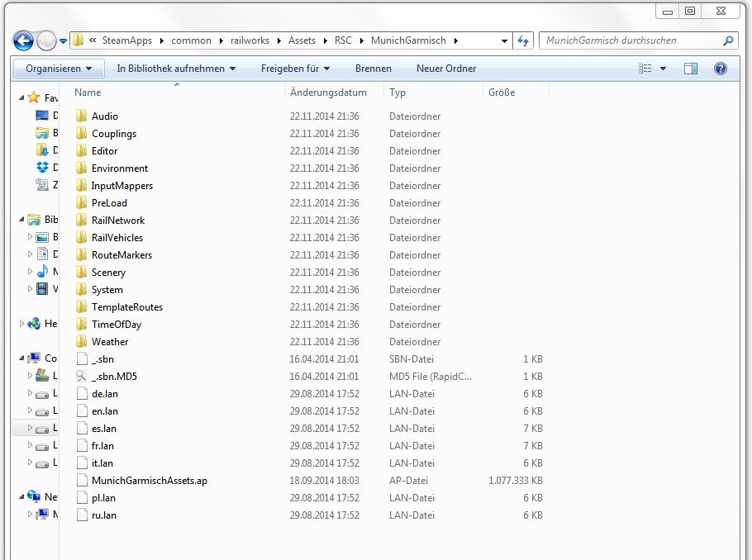Select the Scenery folder icon
The width and height of the screenshot is (752, 560).
82,272
